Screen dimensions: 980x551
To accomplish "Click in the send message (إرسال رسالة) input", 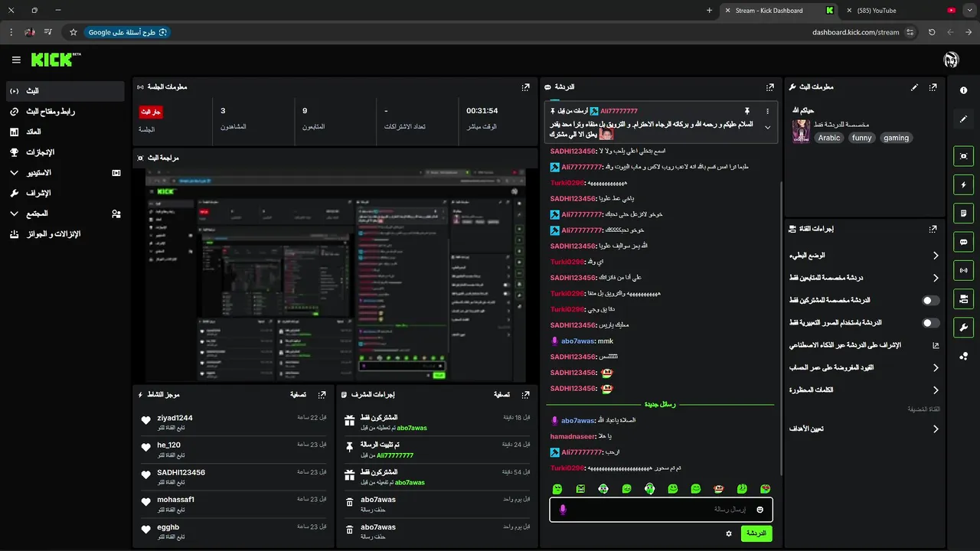I will [x=660, y=510].
